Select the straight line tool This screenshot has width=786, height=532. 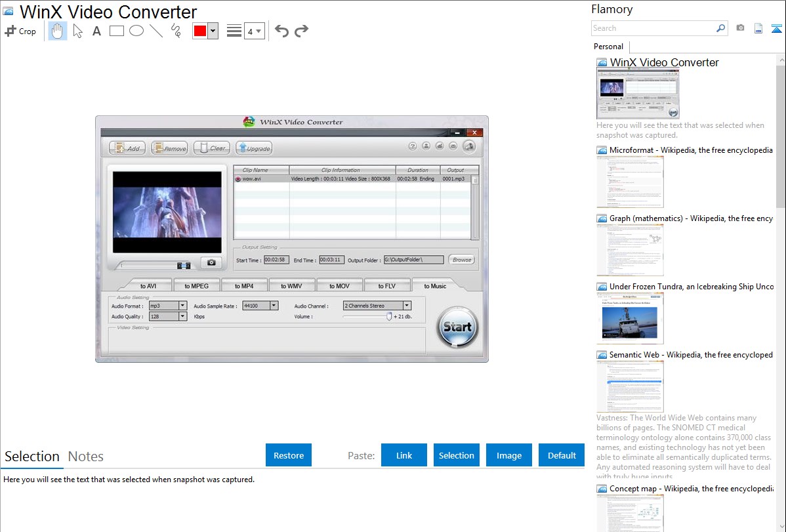(156, 31)
